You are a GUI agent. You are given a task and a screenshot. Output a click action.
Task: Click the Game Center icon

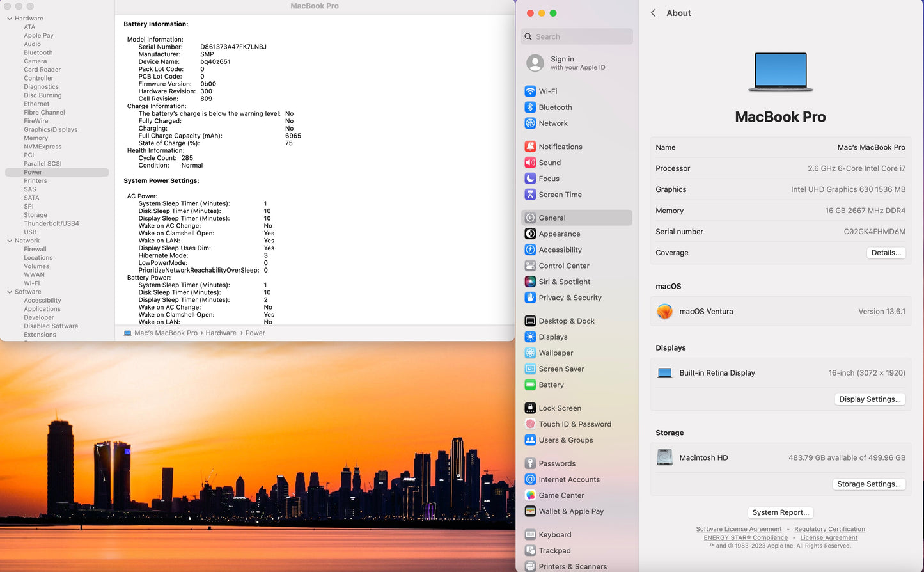[530, 495]
